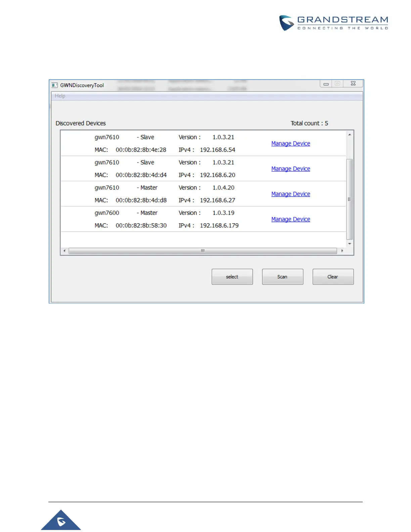The width and height of the screenshot is (411, 532).
Task: Click IPv4 value 192.168.6.54
Action: click(218, 150)
